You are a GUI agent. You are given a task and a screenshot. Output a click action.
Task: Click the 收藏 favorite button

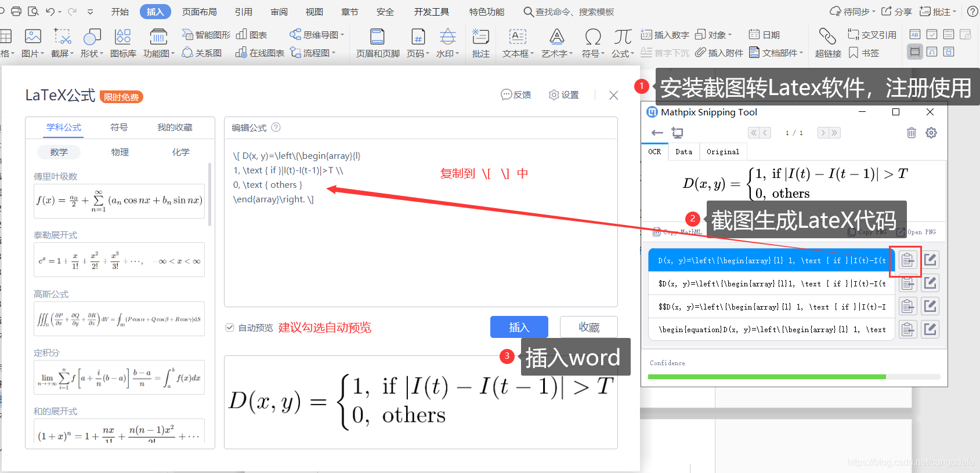589,327
